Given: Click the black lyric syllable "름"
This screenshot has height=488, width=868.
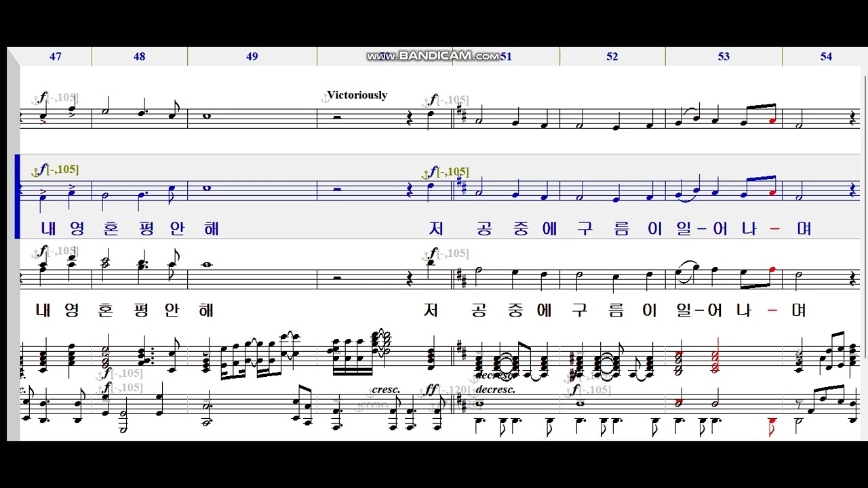Looking at the screenshot, I should [x=615, y=310].
